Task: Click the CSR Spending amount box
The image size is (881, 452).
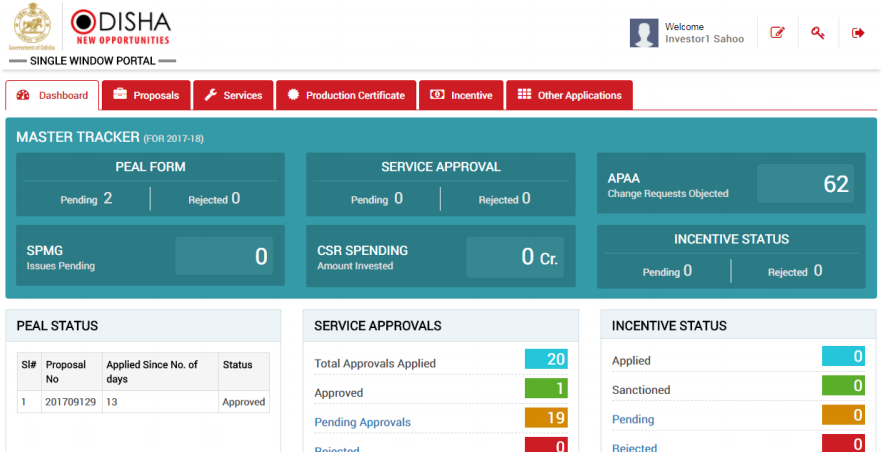Action: coord(515,256)
